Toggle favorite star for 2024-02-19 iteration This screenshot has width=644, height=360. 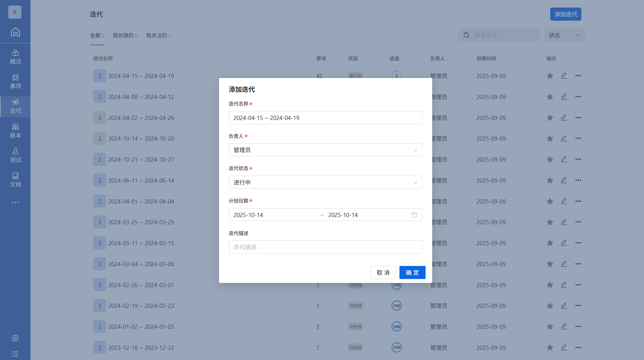coord(550,306)
